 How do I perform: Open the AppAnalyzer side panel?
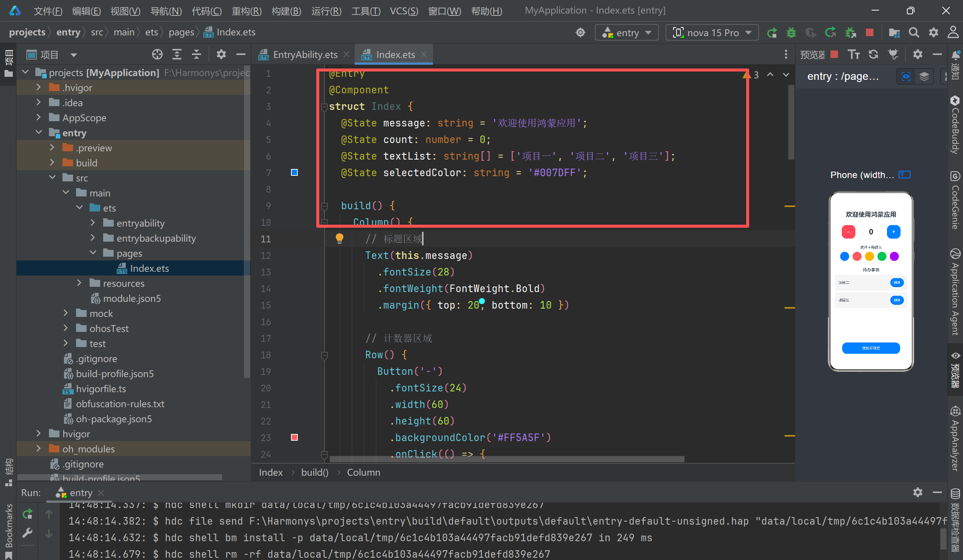(x=955, y=439)
